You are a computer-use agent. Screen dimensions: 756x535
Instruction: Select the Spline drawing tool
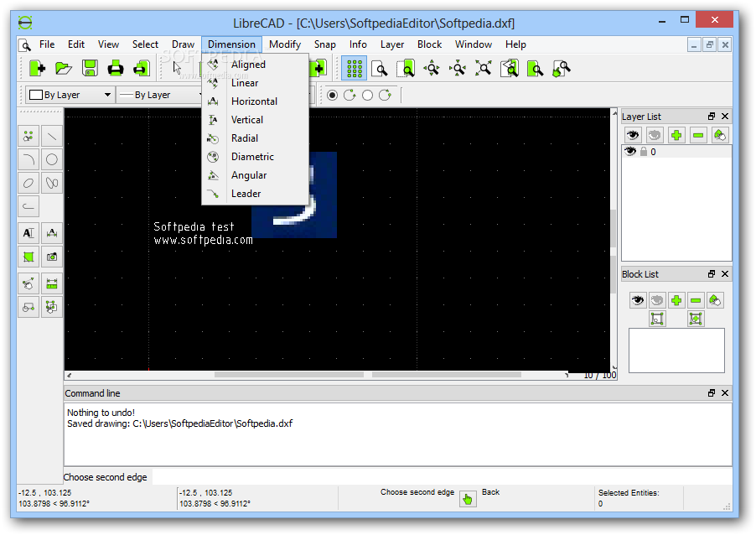pyautogui.click(x=52, y=183)
